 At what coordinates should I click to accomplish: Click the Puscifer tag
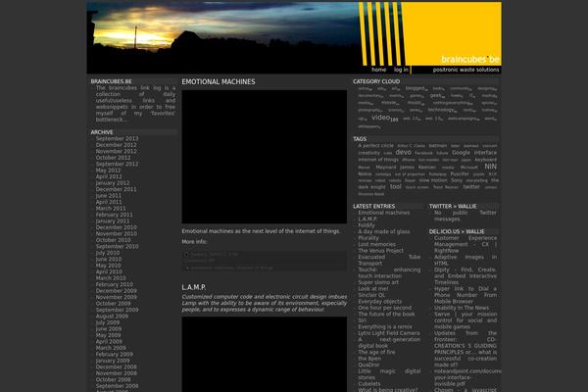460,173
